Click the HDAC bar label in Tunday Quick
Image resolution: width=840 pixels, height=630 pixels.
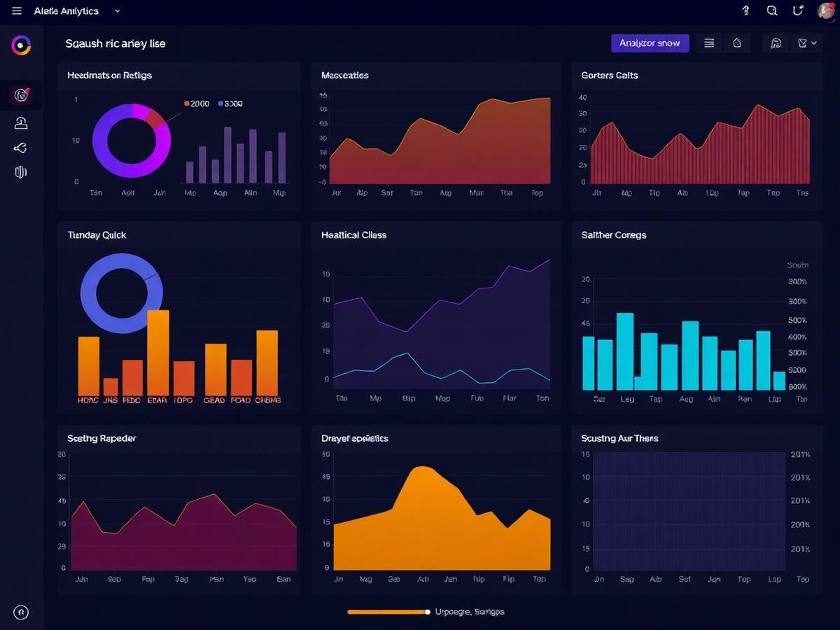tap(88, 400)
